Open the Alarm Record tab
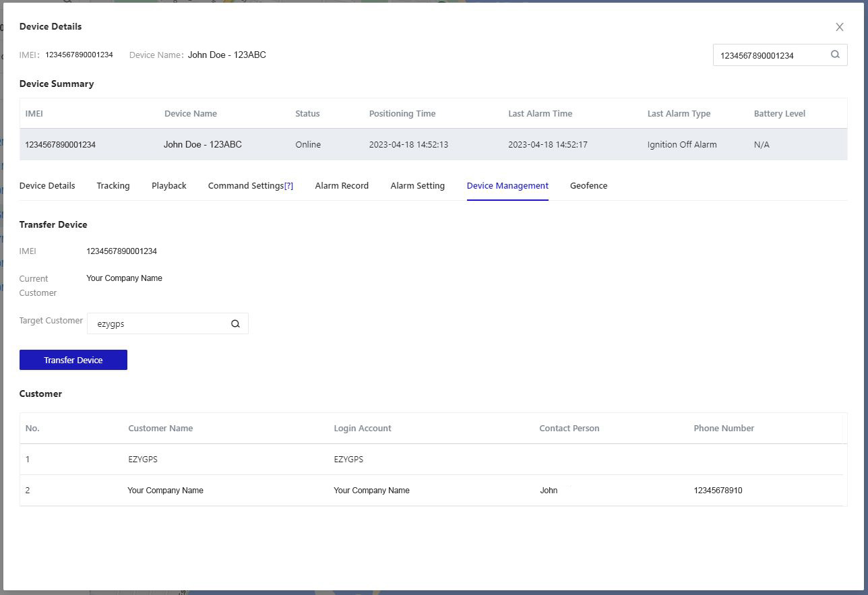The height and width of the screenshot is (595, 868). [x=342, y=186]
